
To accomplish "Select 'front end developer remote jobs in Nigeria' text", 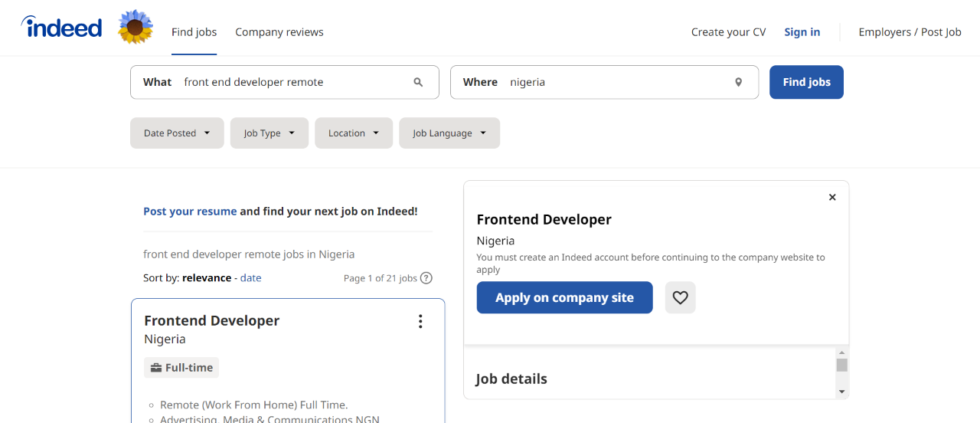I will pos(249,254).
